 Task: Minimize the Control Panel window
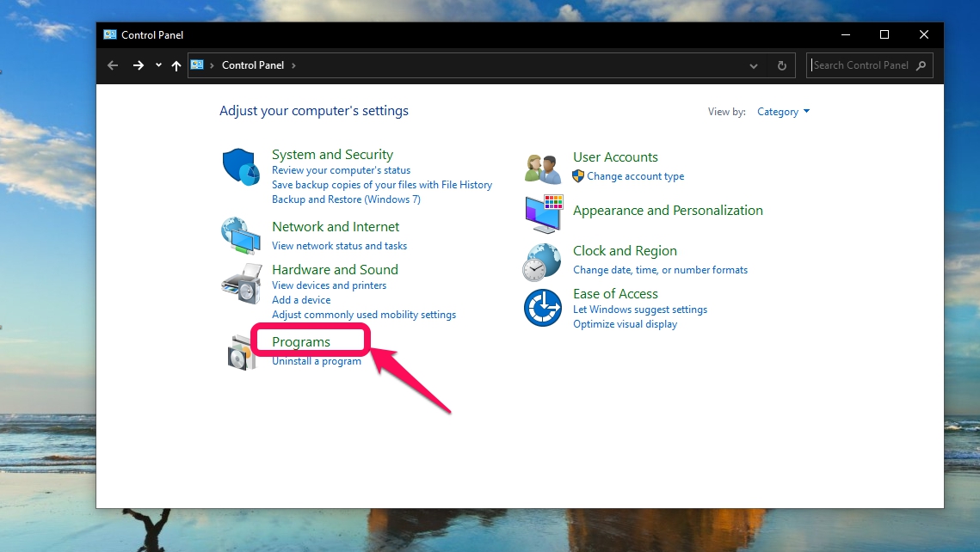tap(846, 35)
